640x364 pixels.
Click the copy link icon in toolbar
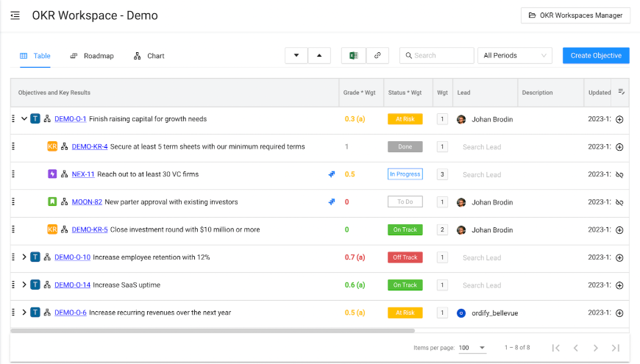[377, 56]
